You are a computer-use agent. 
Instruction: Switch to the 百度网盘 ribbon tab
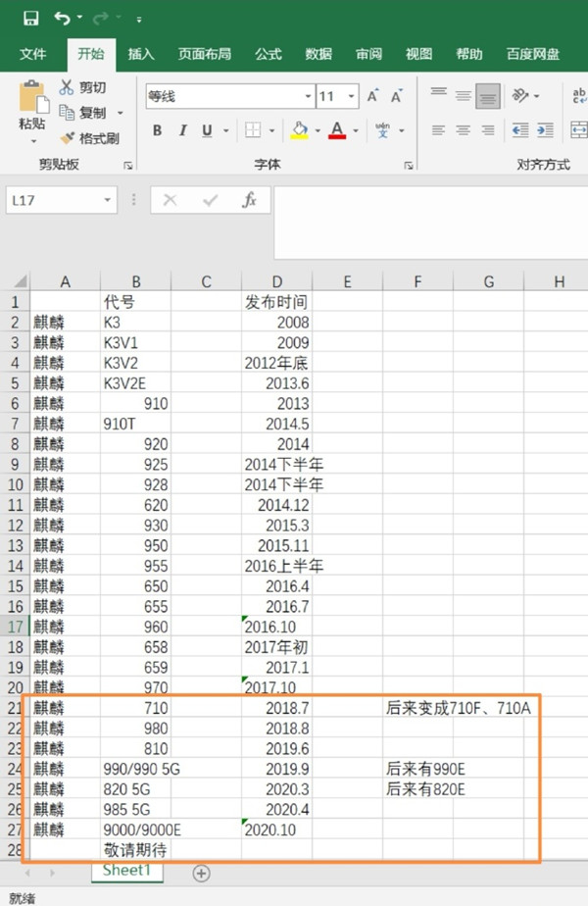532,54
